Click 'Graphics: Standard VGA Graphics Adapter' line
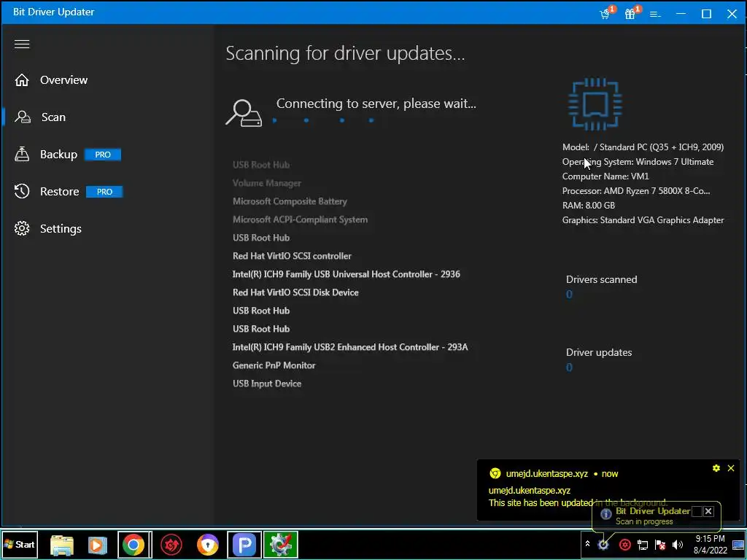This screenshot has height=560, width=747. click(x=643, y=220)
